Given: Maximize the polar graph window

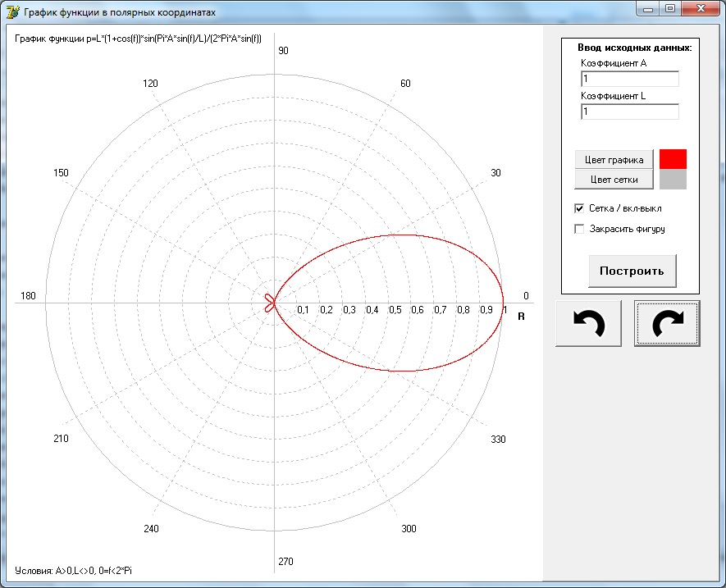Looking at the screenshot, I should [x=670, y=8].
